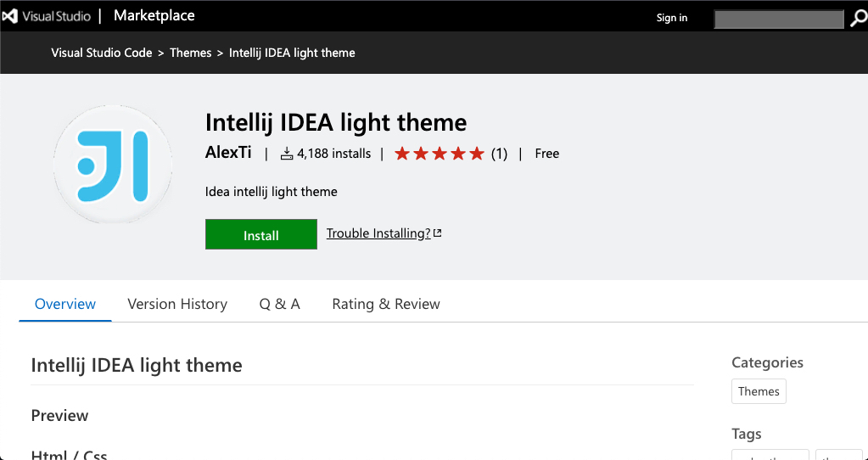Click the installs download icon
The width and height of the screenshot is (868, 460).
click(286, 154)
